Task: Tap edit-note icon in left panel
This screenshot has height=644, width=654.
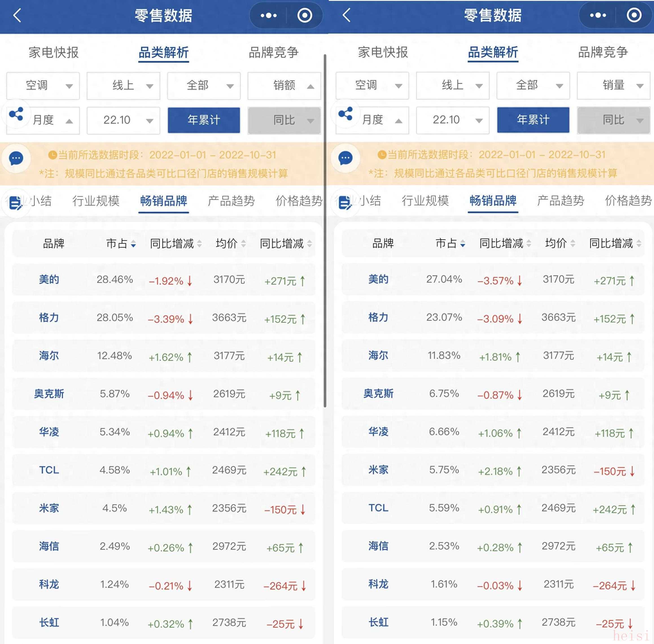Action: 16,203
